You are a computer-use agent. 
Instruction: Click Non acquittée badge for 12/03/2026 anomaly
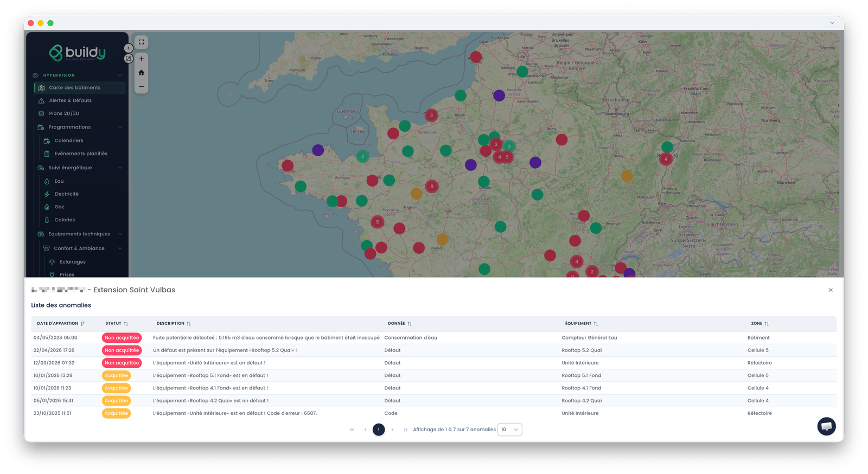(x=122, y=363)
